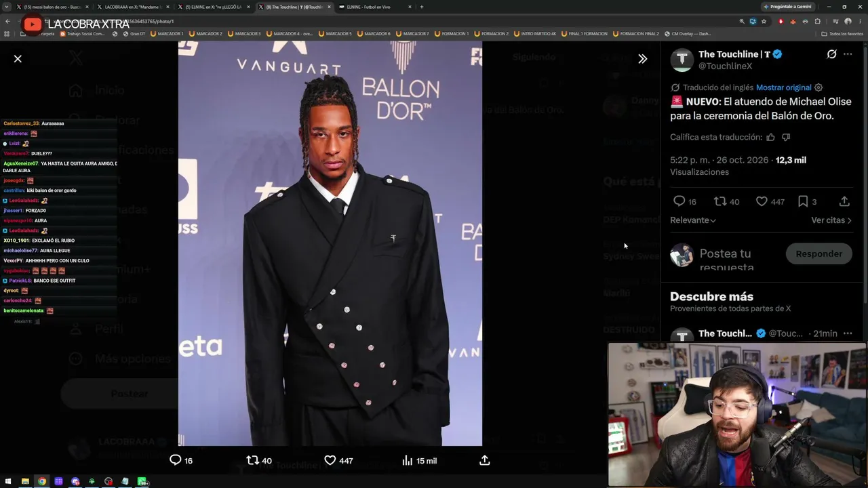Close the photo viewer with the X icon
868x488 pixels.
coord(18,59)
